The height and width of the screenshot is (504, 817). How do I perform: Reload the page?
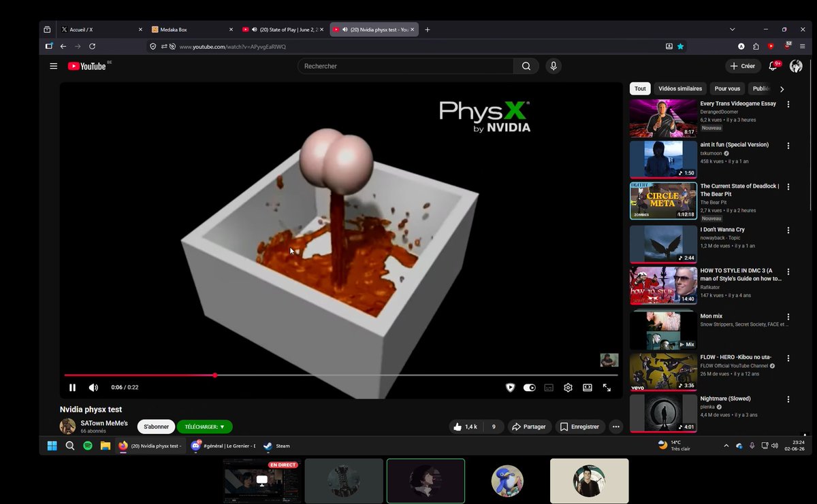pos(93,46)
